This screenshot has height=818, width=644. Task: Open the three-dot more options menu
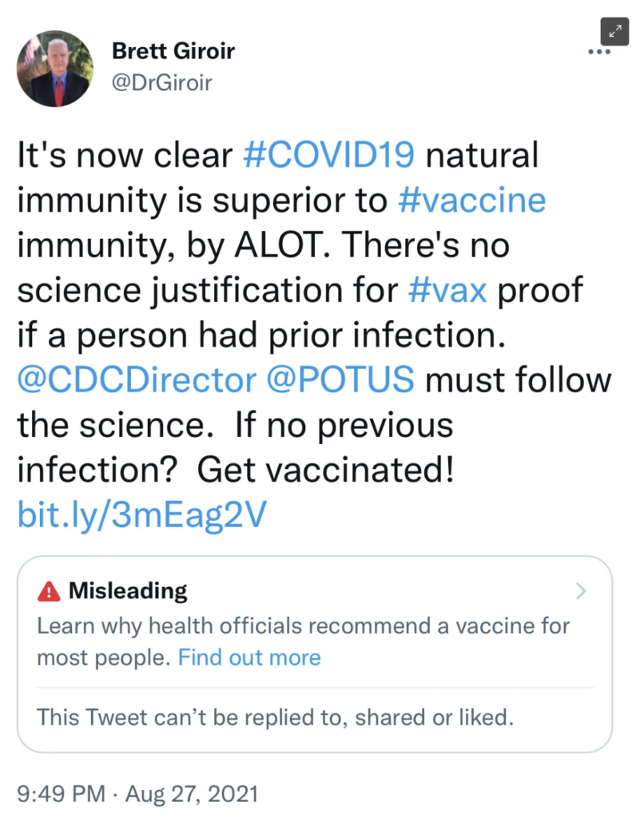[x=598, y=53]
